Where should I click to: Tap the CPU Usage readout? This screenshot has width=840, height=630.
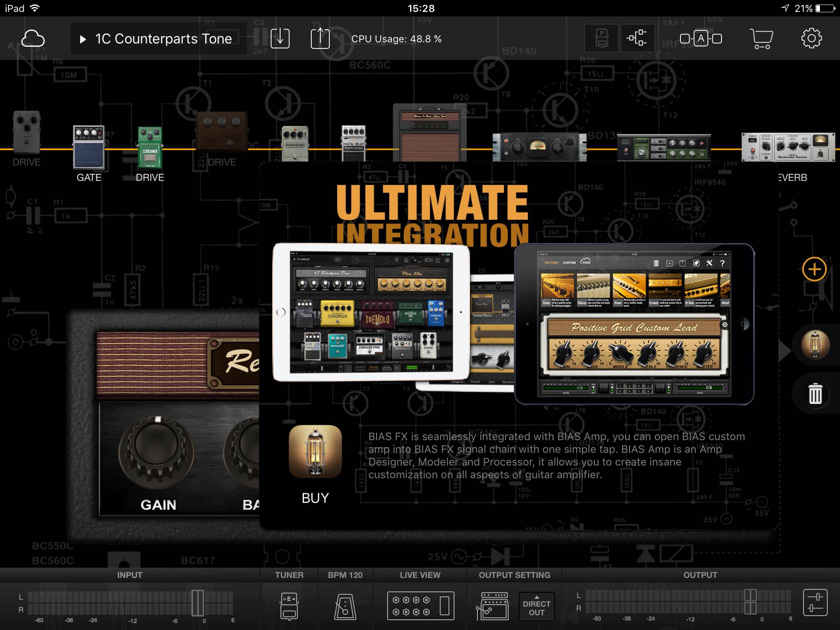coord(396,39)
